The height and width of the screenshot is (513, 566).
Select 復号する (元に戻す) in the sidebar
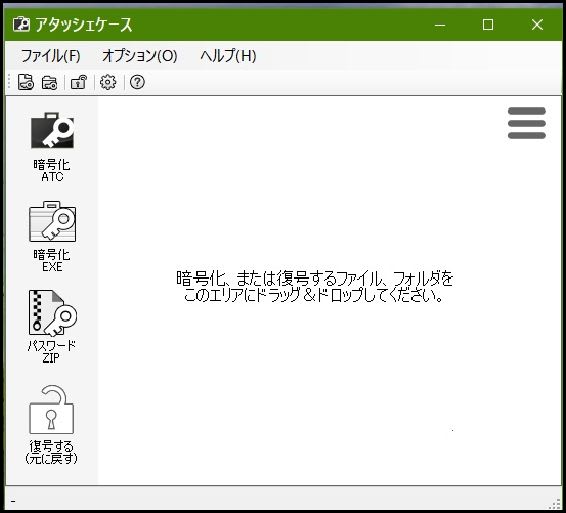52,425
